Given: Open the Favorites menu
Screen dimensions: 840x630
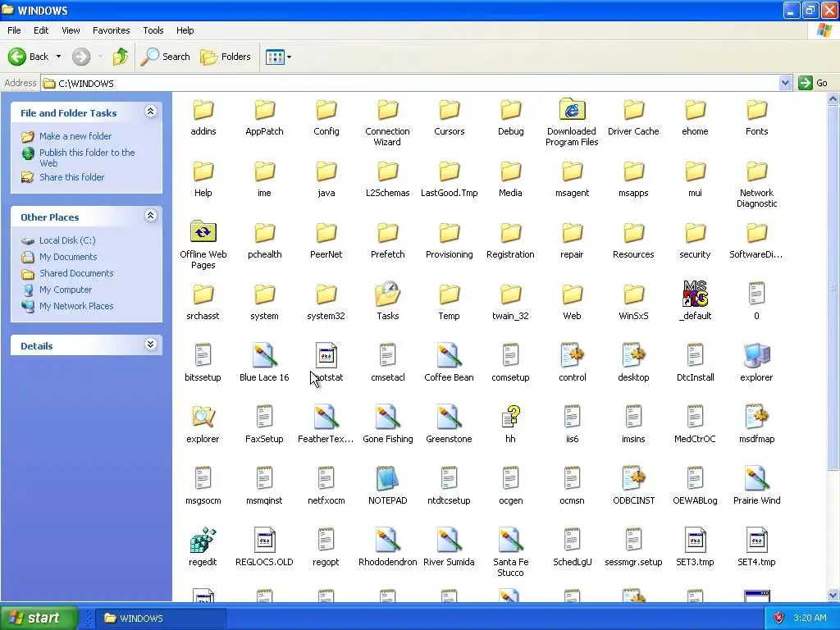Looking at the screenshot, I should [x=111, y=30].
